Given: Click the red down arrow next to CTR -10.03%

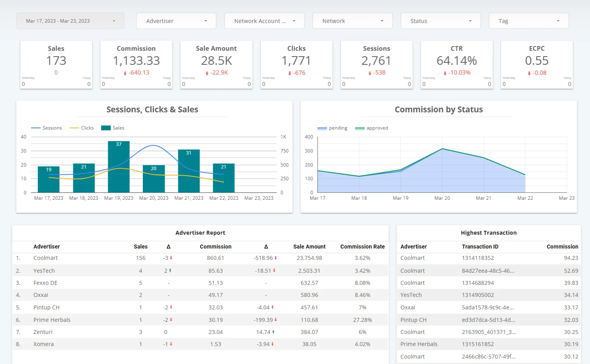Looking at the screenshot, I should (x=445, y=73).
